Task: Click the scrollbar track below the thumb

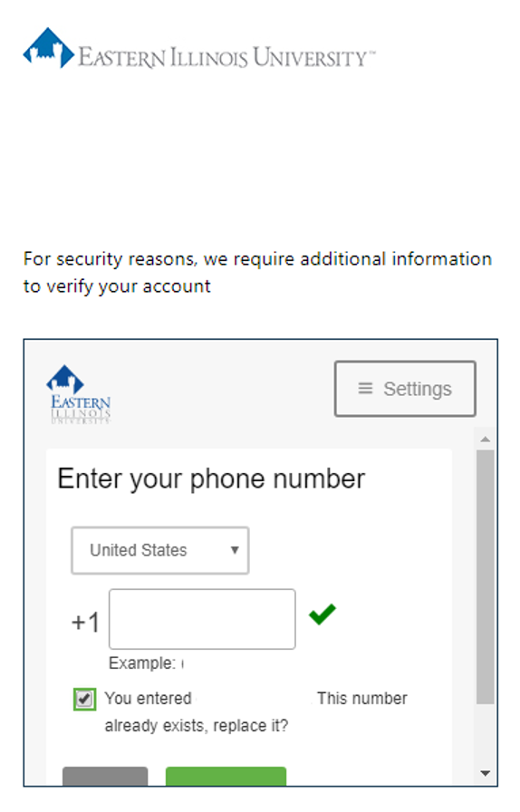Action: [x=486, y=735]
